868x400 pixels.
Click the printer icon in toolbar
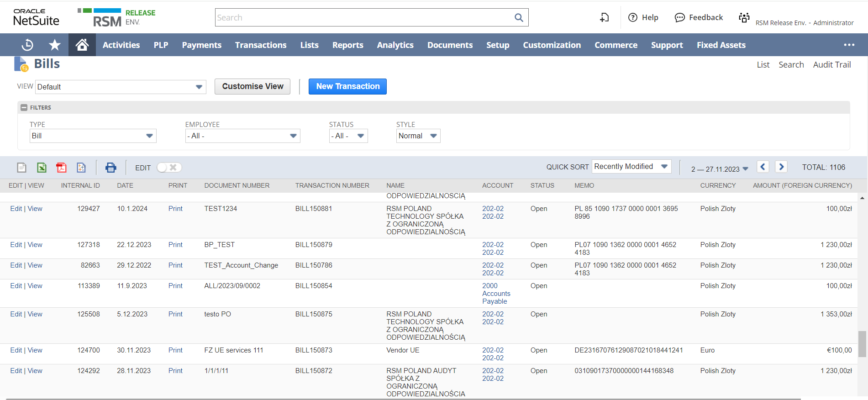point(110,168)
